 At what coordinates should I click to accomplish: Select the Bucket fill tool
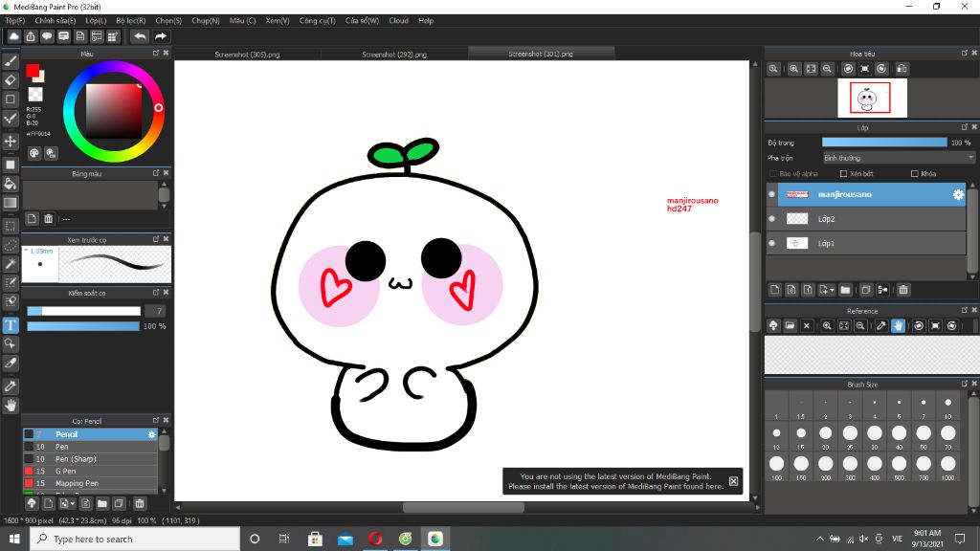click(11, 183)
